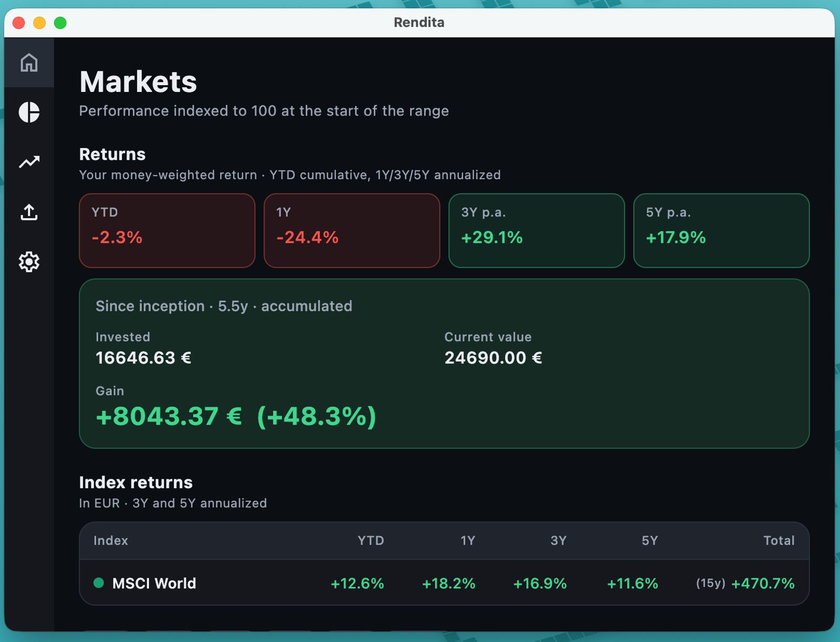
Task: Click the Total column header
Action: pyautogui.click(x=779, y=541)
